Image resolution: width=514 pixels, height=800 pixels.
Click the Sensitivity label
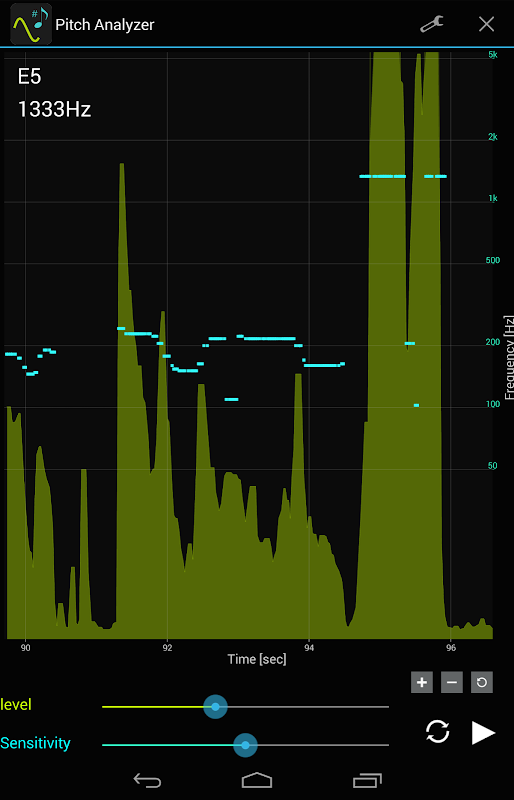(35, 743)
